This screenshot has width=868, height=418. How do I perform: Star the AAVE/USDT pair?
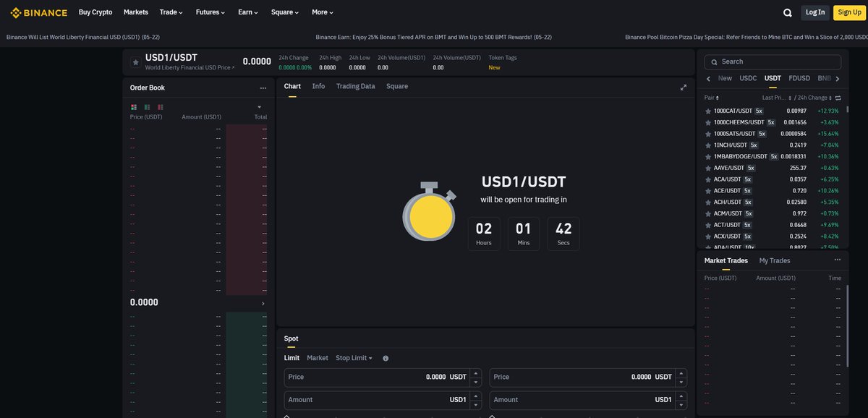708,168
